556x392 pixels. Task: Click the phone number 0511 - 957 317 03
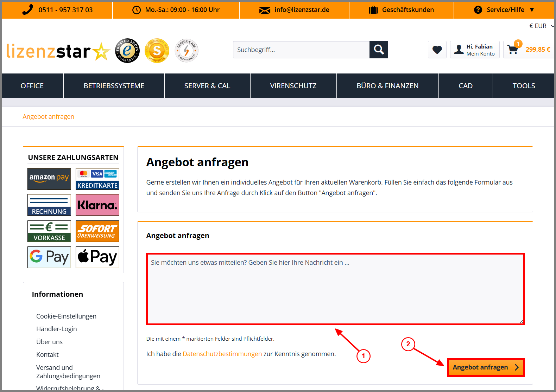(65, 10)
